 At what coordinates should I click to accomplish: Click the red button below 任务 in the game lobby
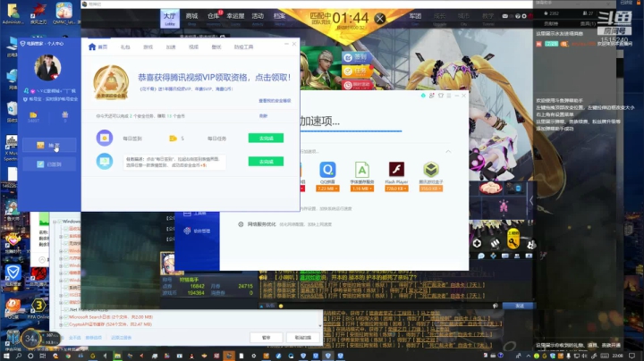(357, 85)
